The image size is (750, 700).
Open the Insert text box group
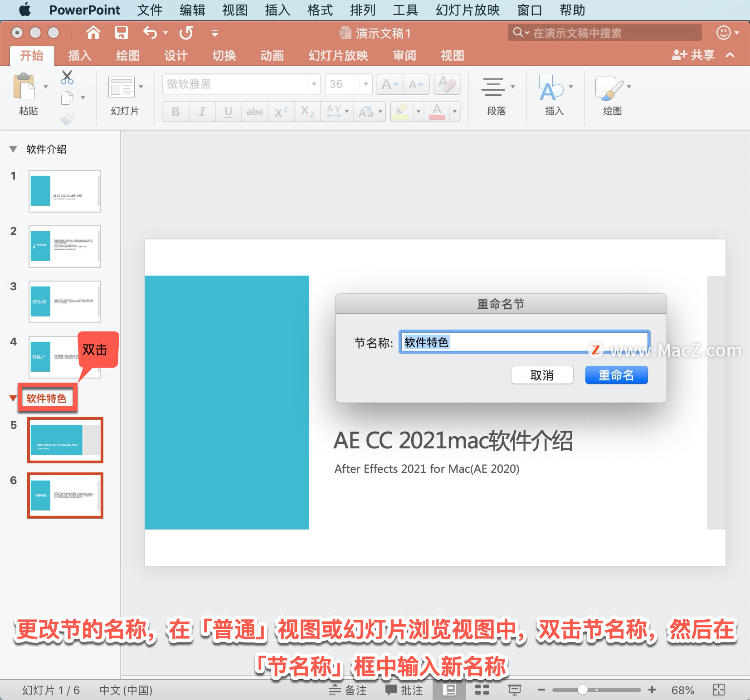pyautogui.click(x=555, y=96)
